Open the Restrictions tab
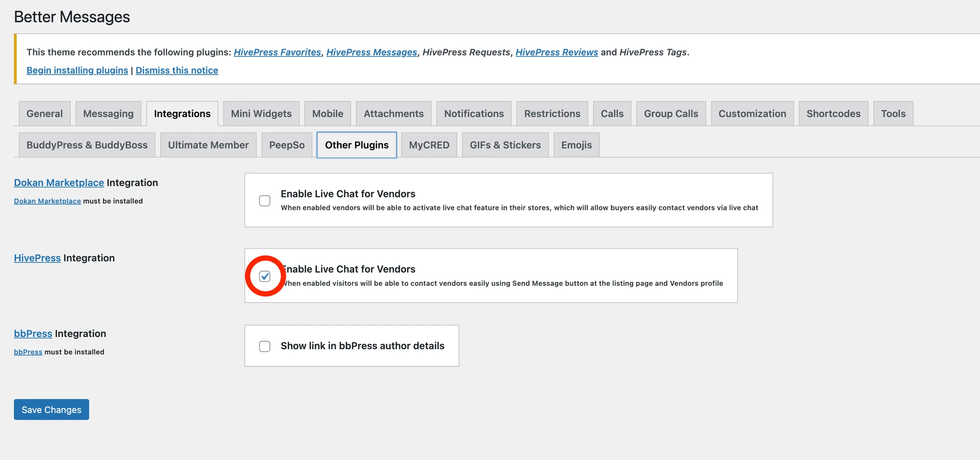 tap(552, 114)
